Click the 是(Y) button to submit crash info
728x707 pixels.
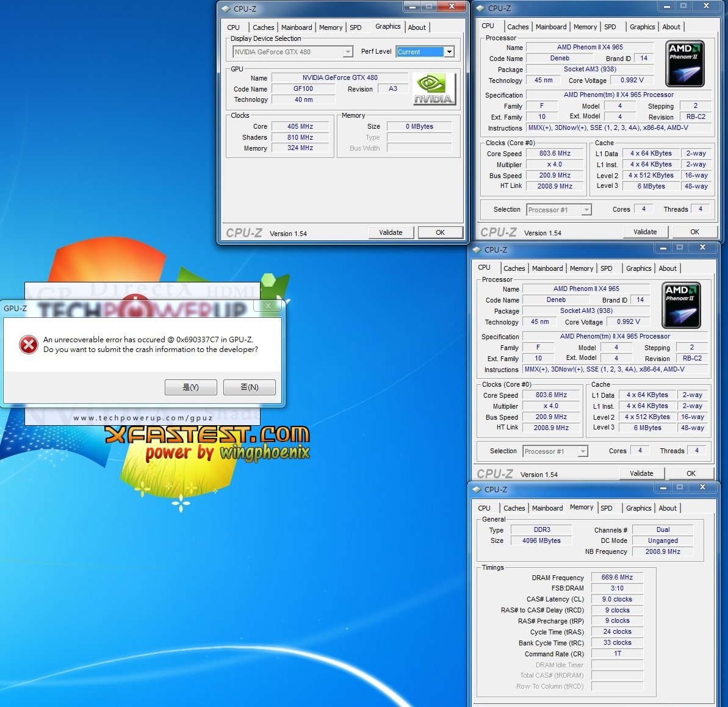(x=190, y=387)
